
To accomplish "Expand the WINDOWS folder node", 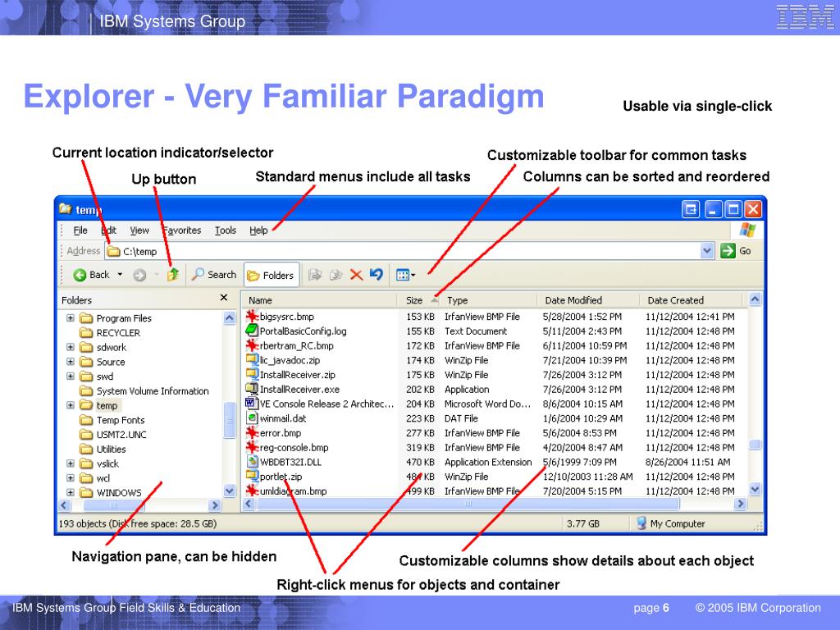I will 71,492.
